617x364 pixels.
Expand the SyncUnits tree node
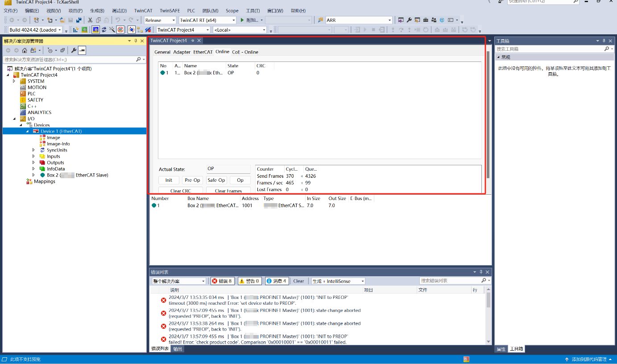[x=33, y=150]
